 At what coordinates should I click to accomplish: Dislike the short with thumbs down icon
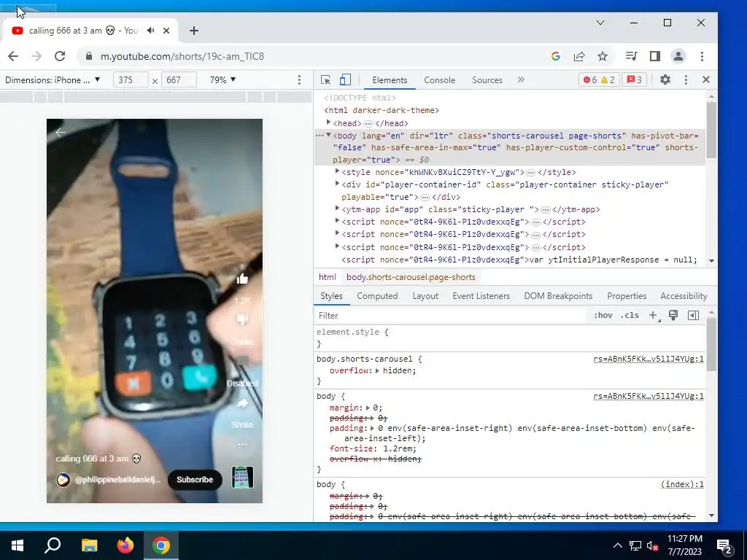point(242,320)
